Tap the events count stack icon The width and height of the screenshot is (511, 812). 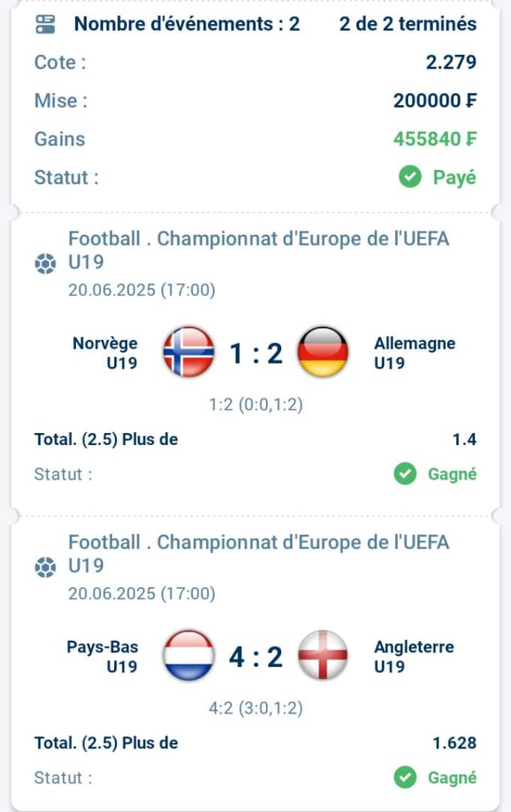[46, 24]
